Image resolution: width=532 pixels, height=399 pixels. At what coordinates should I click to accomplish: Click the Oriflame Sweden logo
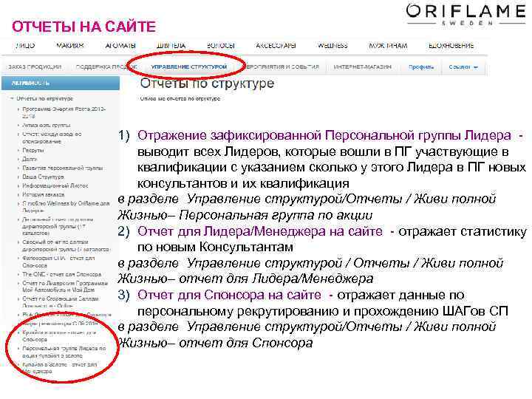tap(465, 14)
